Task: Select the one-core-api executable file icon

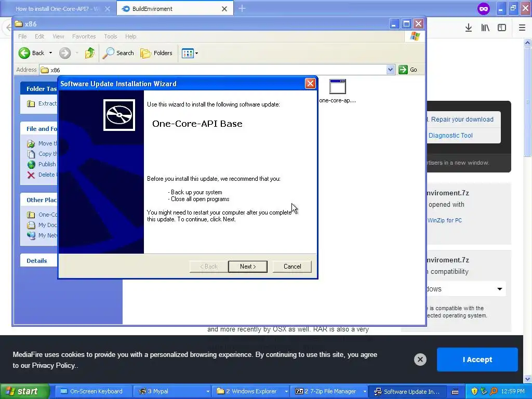Action: 338,87
